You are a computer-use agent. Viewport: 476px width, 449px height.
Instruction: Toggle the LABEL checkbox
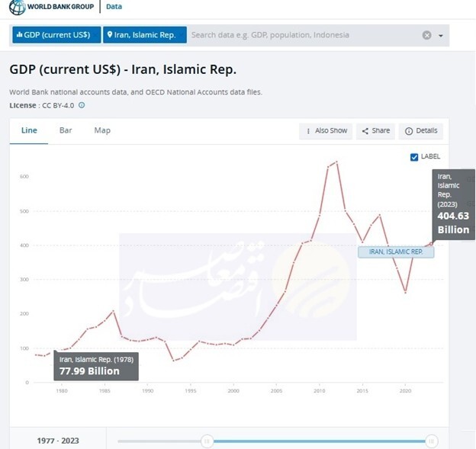pyautogui.click(x=414, y=157)
